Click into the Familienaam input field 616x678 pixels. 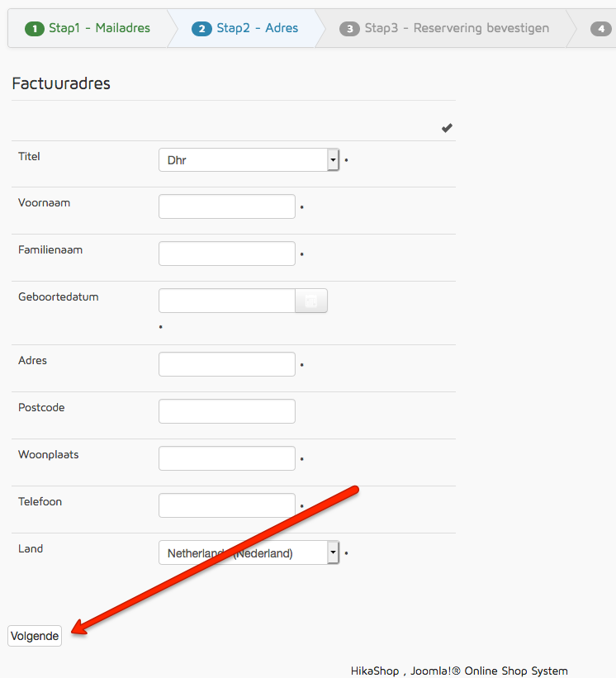click(226, 254)
